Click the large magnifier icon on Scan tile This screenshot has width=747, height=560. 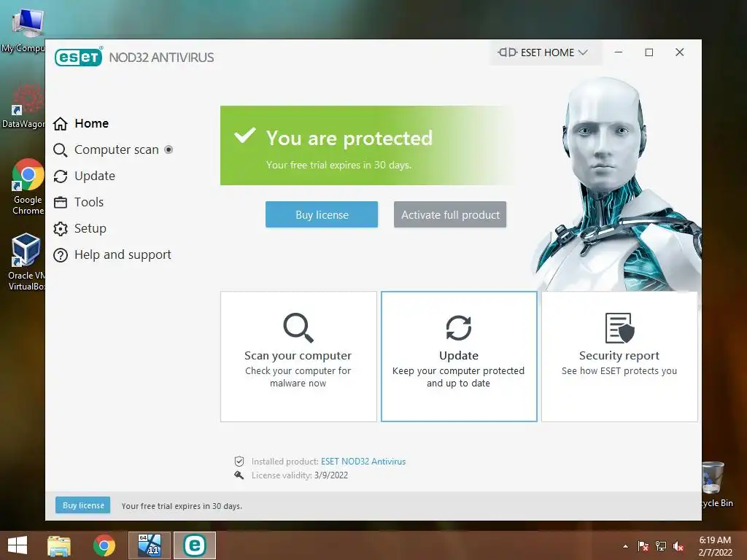click(x=298, y=327)
